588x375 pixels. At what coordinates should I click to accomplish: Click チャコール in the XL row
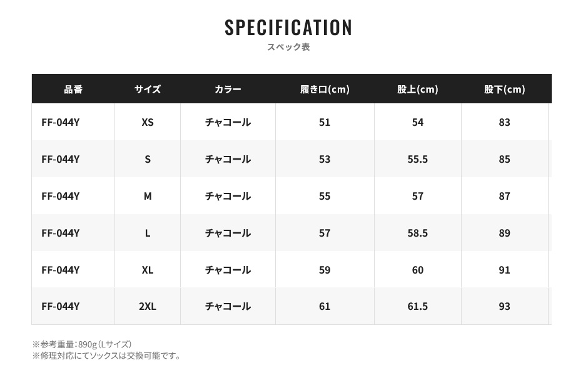pyautogui.click(x=228, y=270)
